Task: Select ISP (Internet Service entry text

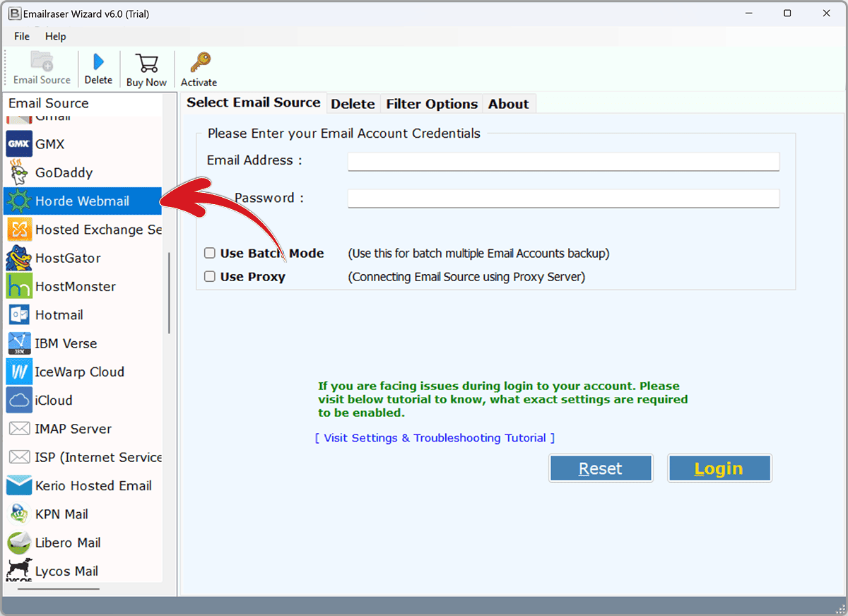Action: click(x=98, y=457)
